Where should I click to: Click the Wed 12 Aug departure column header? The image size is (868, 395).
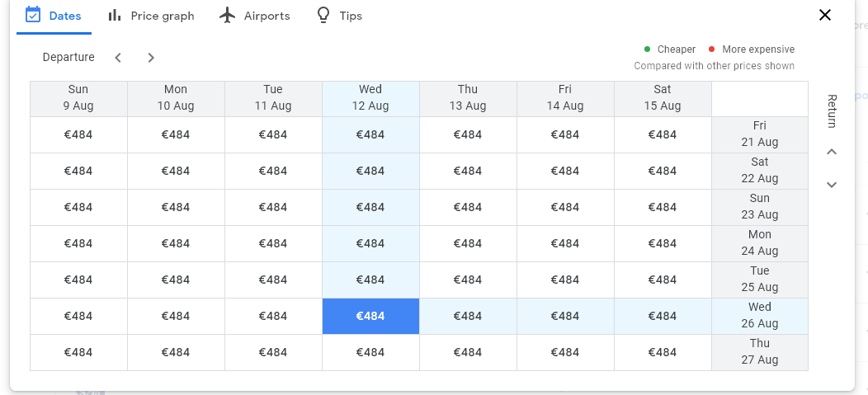[x=370, y=98]
